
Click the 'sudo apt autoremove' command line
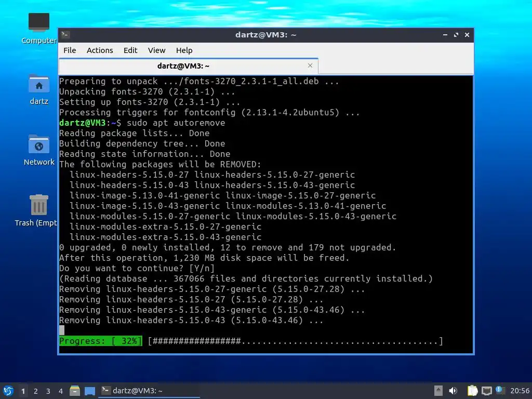142,123
